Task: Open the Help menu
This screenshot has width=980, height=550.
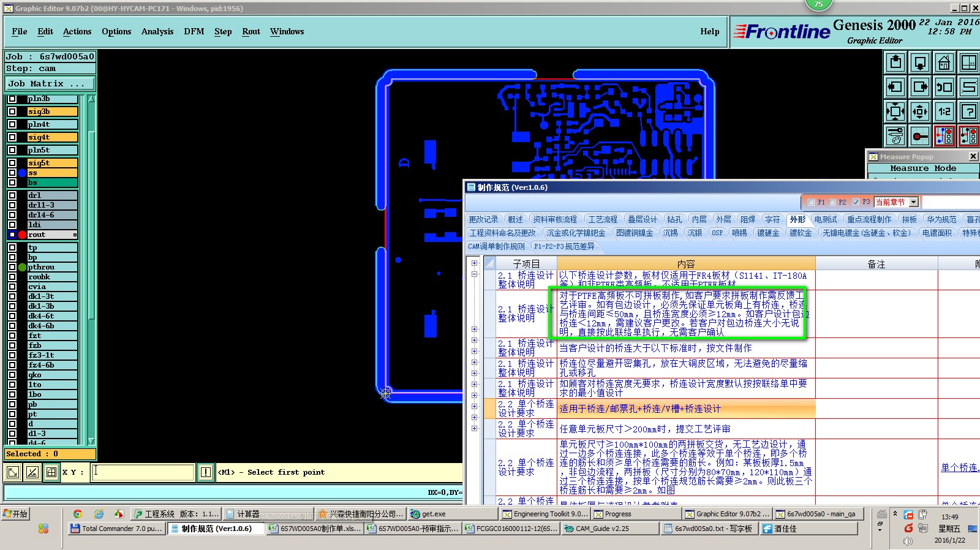Action: point(710,32)
